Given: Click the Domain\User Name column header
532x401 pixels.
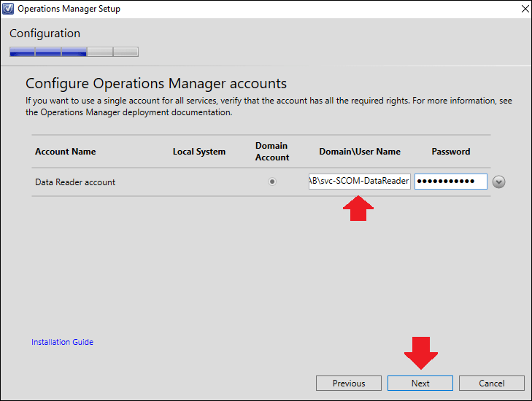Looking at the screenshot, I should pyautogui.click(x=360, y=152).
